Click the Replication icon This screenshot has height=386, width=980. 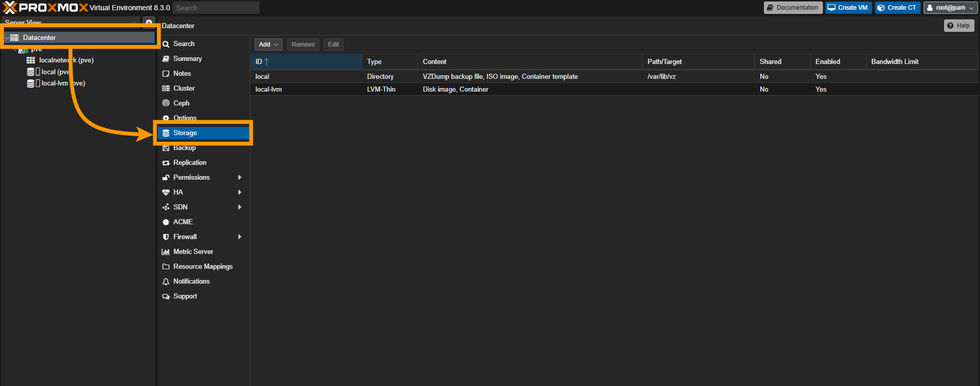point(166,163)
